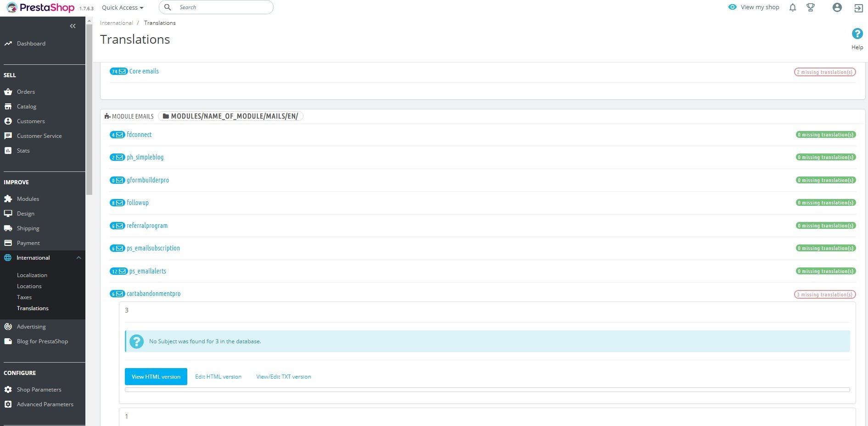Click the Customer Service chat icon
Screen dimensions: 868x426
tap(8, 136)
